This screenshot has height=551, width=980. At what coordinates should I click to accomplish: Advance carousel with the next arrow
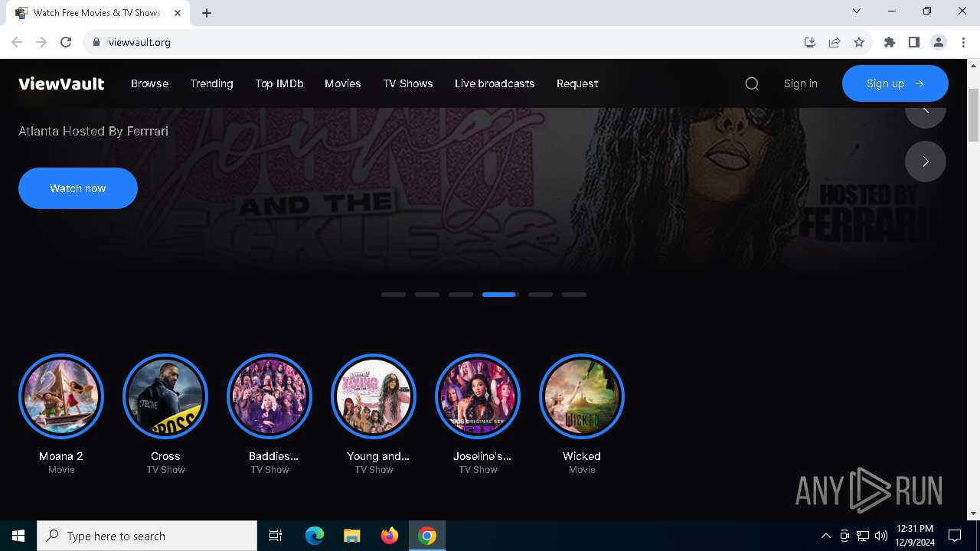pos(926,161)
